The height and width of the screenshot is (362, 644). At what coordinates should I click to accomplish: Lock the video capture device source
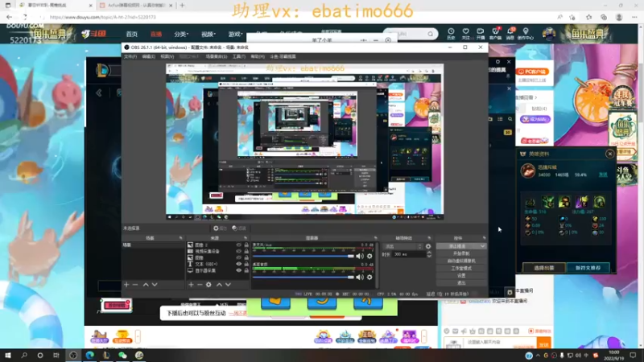(246, 251)
